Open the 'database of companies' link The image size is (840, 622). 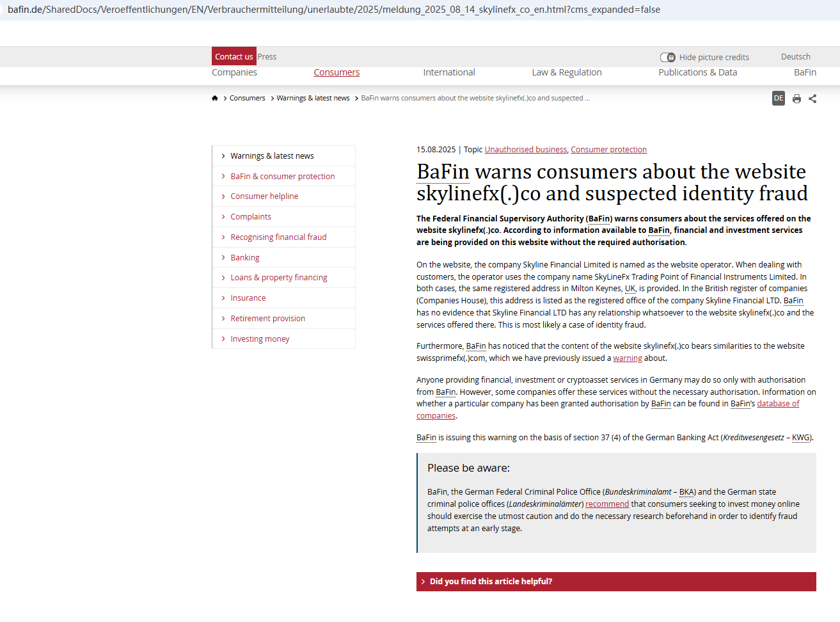(778, 404)
